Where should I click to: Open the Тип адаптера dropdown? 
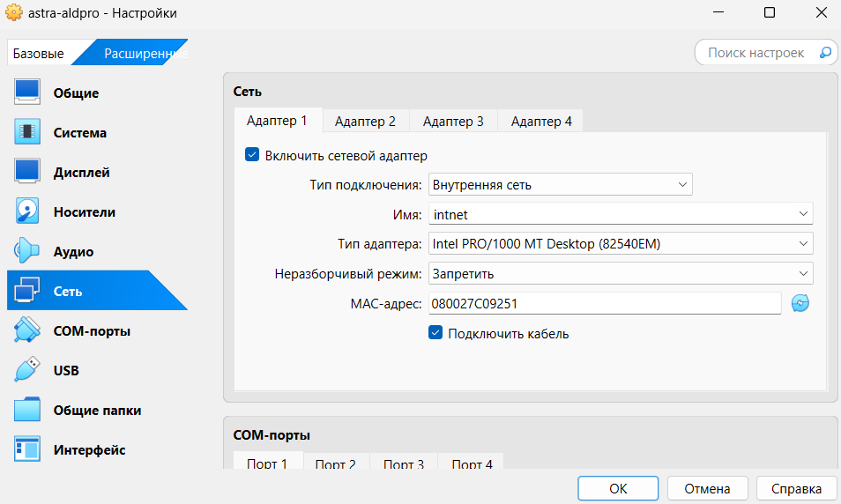coord(621,243)
